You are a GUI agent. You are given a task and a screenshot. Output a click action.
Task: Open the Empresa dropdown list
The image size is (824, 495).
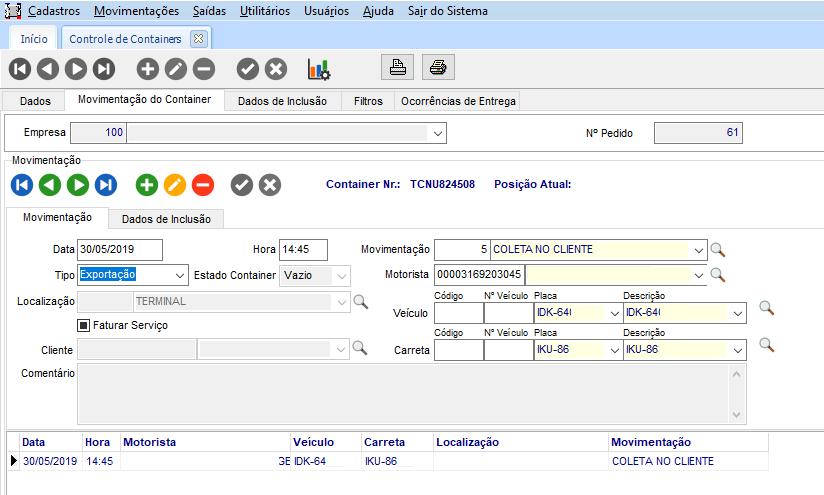[x=438, y=133]
